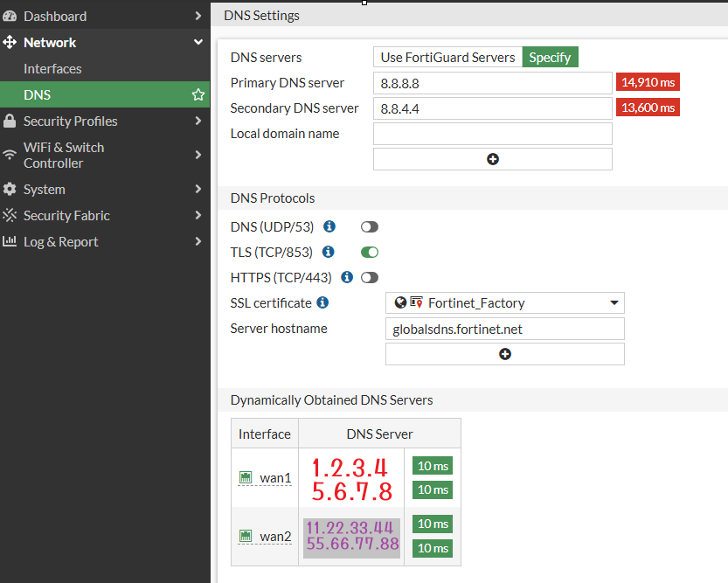Open the SSL certificate dropdown
The width and height of the screenshot is (728, 583).
tap(505, 303)
